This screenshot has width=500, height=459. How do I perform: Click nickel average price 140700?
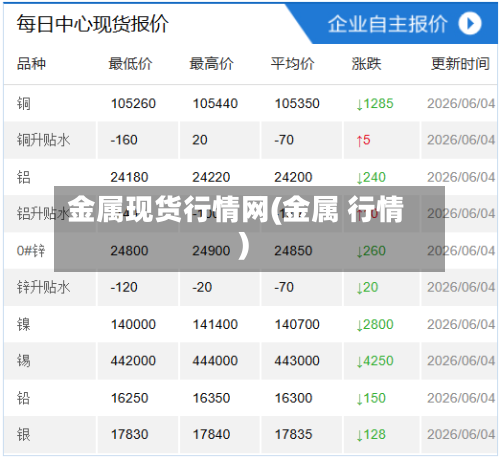pyautogui.click(x=297, y=324)
